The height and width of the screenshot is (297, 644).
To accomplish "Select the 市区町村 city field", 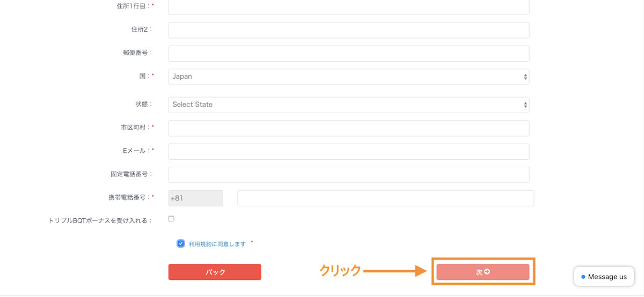I will (x=349, y=128).
